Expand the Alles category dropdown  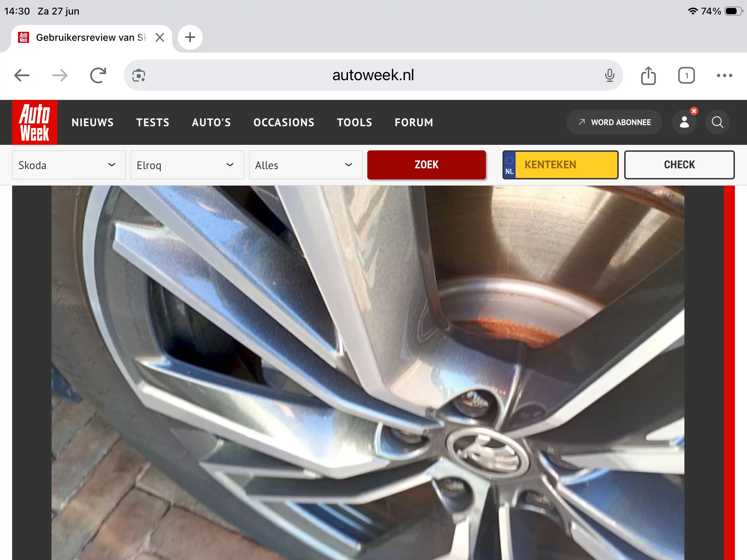[x=306, y=165]
